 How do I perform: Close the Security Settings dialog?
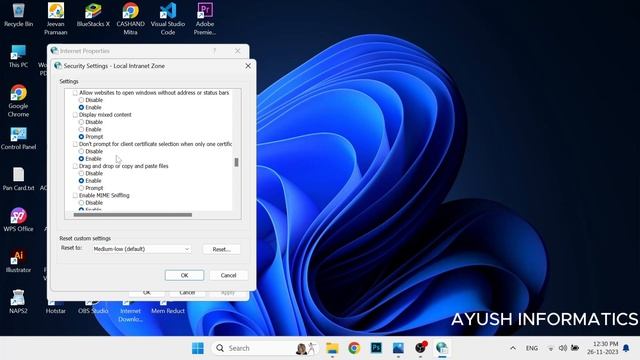coord(248,66)
